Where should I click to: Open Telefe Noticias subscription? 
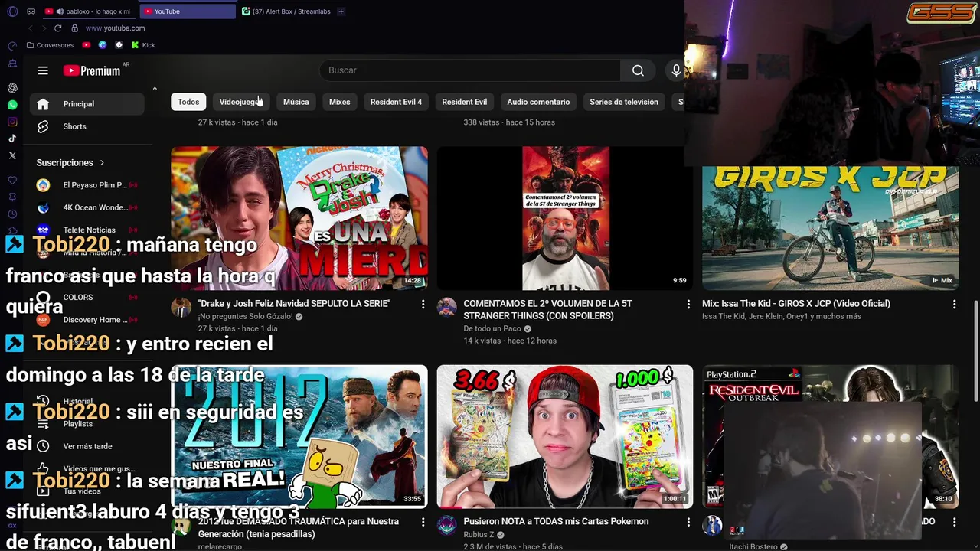coord(87,230)
